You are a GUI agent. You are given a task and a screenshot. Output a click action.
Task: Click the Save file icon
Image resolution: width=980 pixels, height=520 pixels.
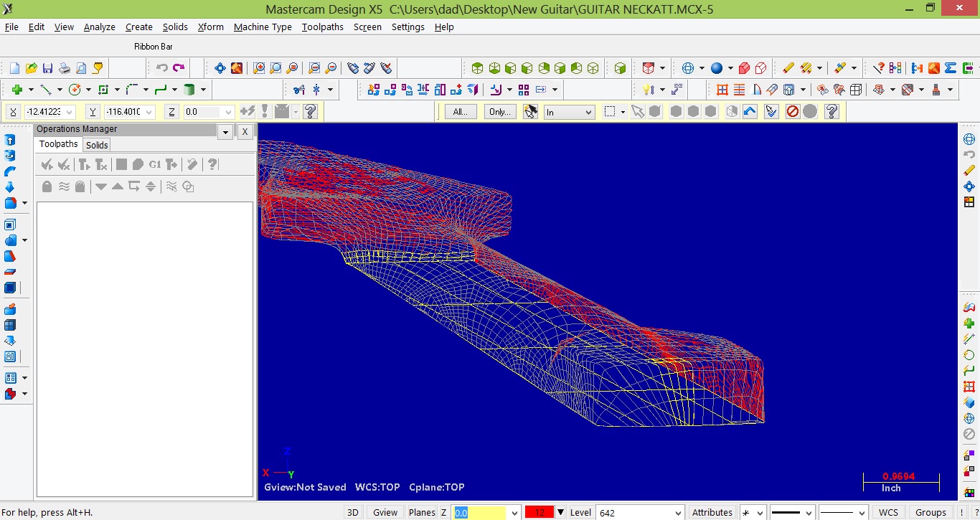tap(47, 68)
